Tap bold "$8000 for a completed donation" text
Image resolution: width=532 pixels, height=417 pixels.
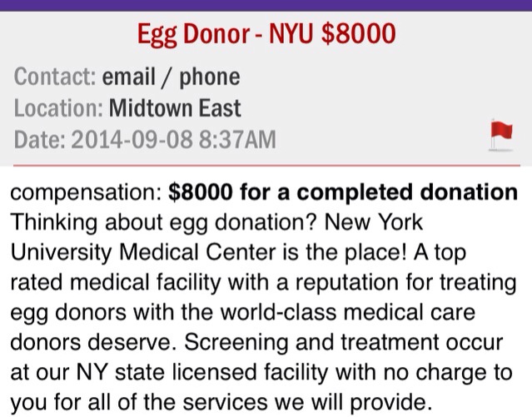[x=342, y=193]
